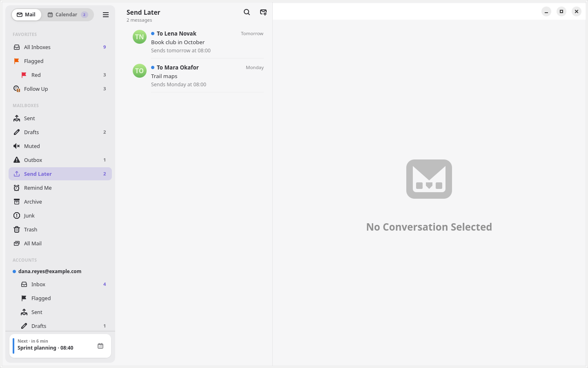Compose a new message with the envelope-plus icon
Image resolution: width=588 pixels, height=368 pixels.
(263, 12)
